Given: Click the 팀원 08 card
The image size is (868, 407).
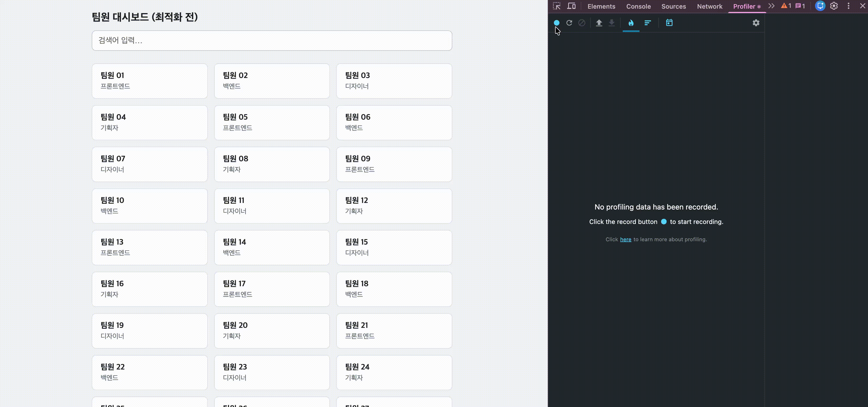Looking at the screenshot, I should coord(272,164).
